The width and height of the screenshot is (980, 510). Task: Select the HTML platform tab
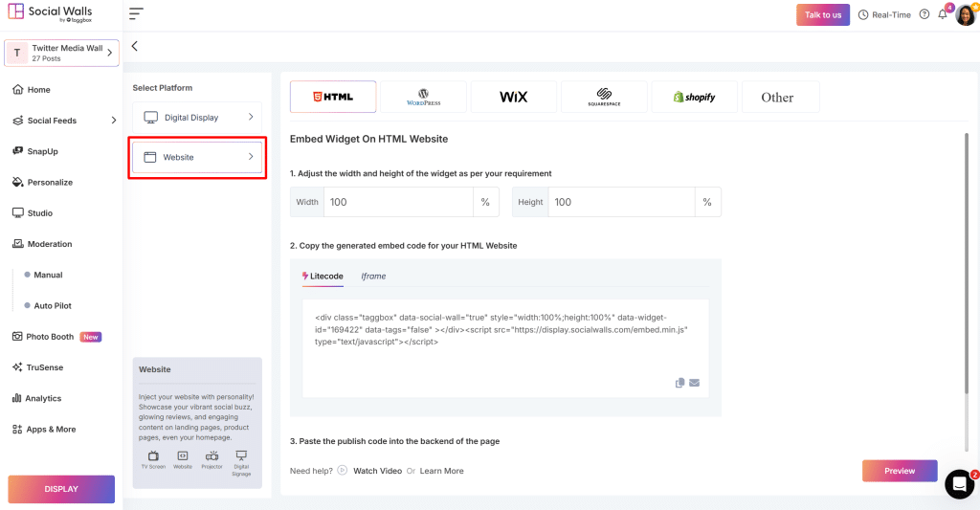point(333,97)
